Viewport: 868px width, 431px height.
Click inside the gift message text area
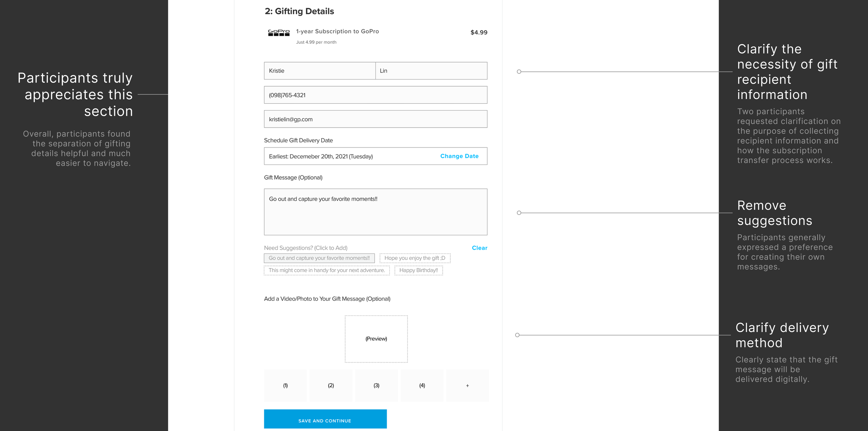375,212
